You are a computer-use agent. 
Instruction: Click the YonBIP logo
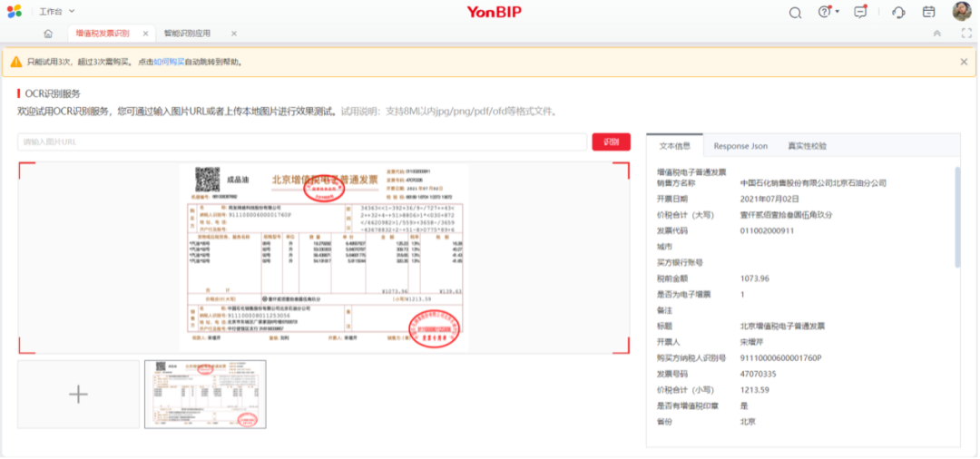(x=494, y=12)
